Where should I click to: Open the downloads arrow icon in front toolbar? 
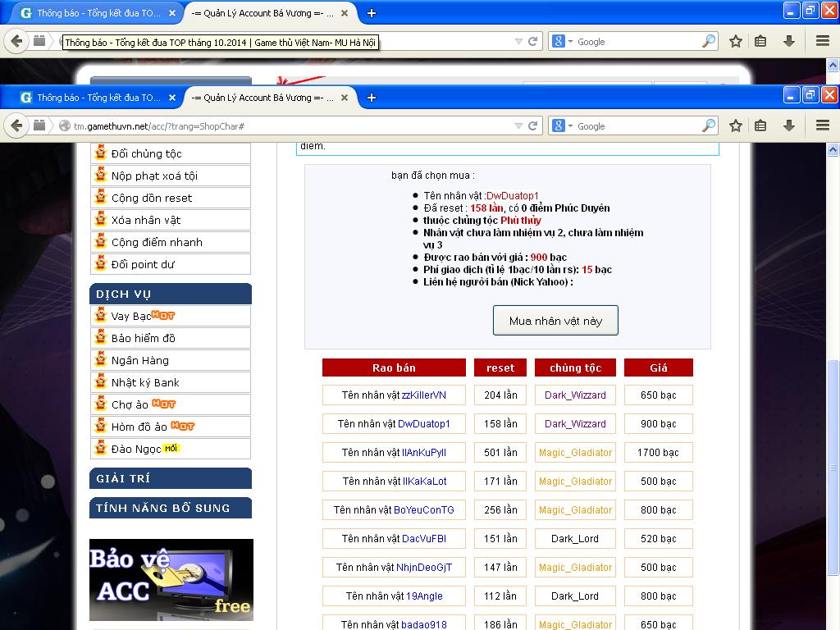point(789,126)
